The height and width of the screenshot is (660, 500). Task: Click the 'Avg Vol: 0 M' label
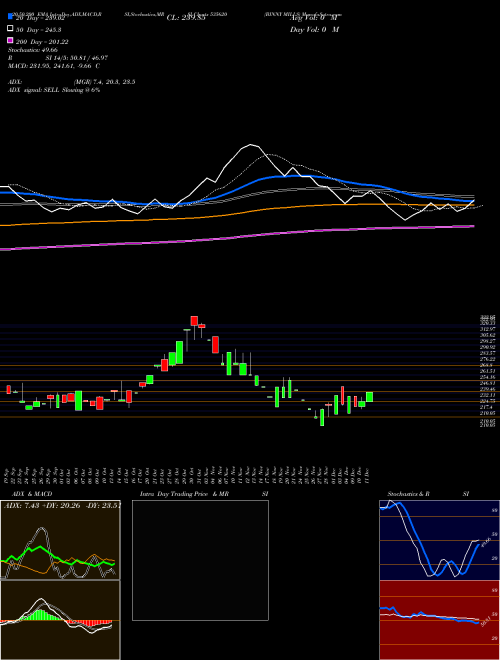coord(313,18)
